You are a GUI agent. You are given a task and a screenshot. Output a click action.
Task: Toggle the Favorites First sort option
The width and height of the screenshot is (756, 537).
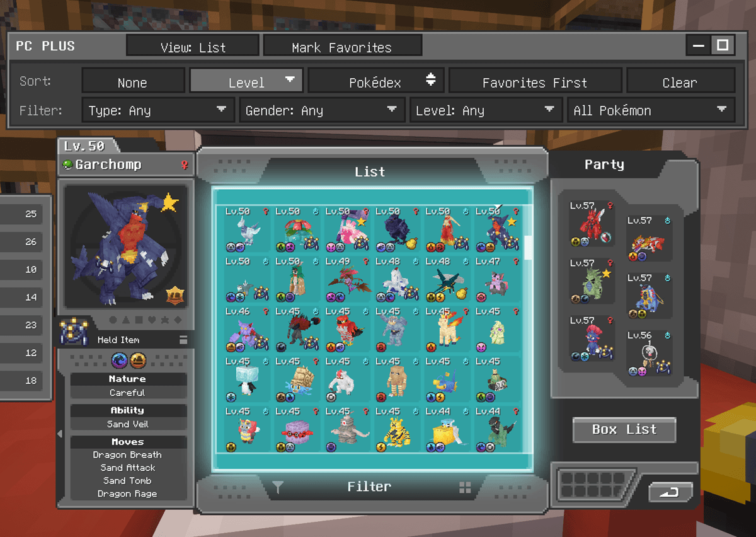(535, 82)
